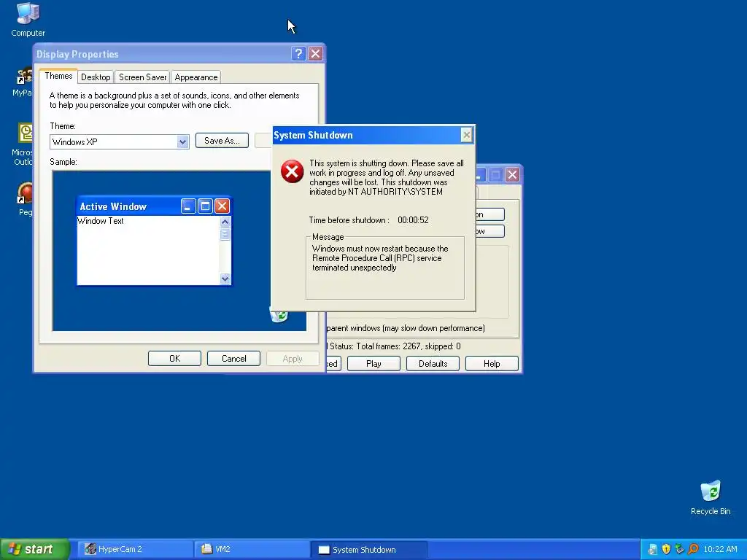Click the recycle bin in the theme sample
This screenshot has height=560, width=747.
tap(279, 316)
